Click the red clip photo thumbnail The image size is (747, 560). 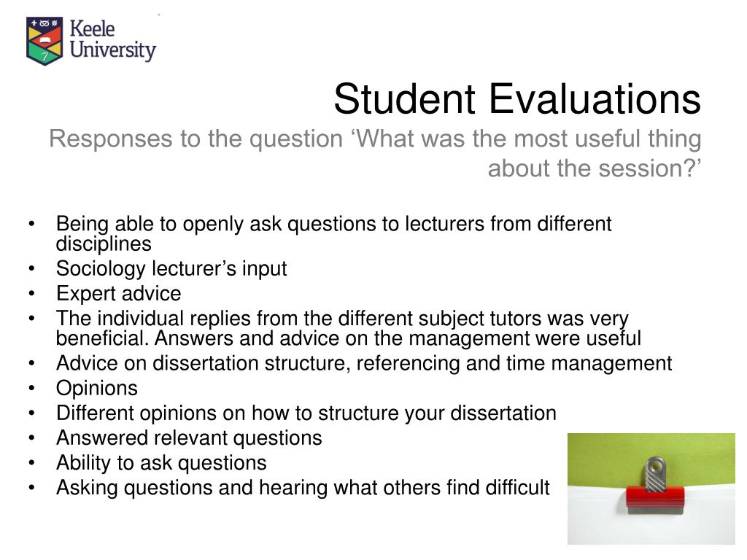pyautogui.click(x=651, y=489)
